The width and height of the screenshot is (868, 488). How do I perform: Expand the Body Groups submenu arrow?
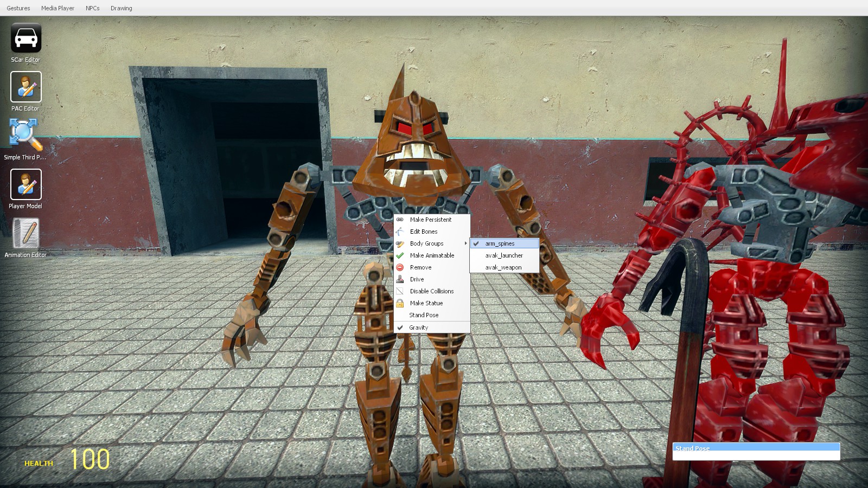465,243
